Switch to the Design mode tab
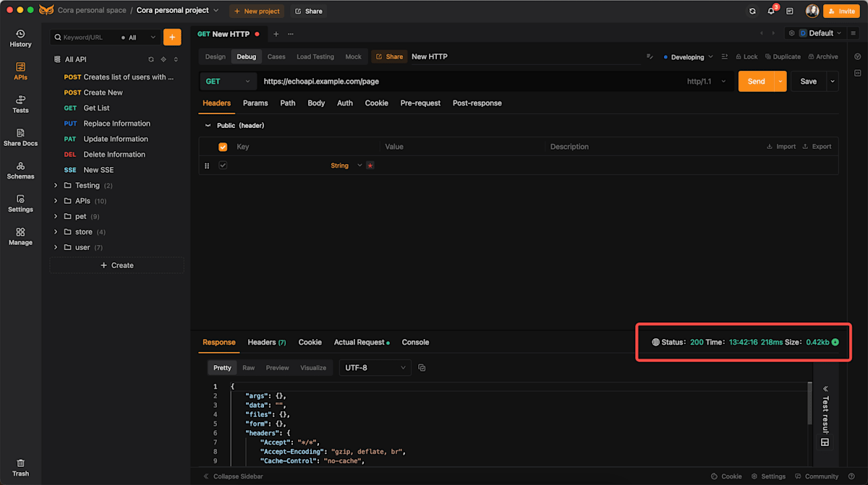Screen dimensions: 868x485 (215, 56)
